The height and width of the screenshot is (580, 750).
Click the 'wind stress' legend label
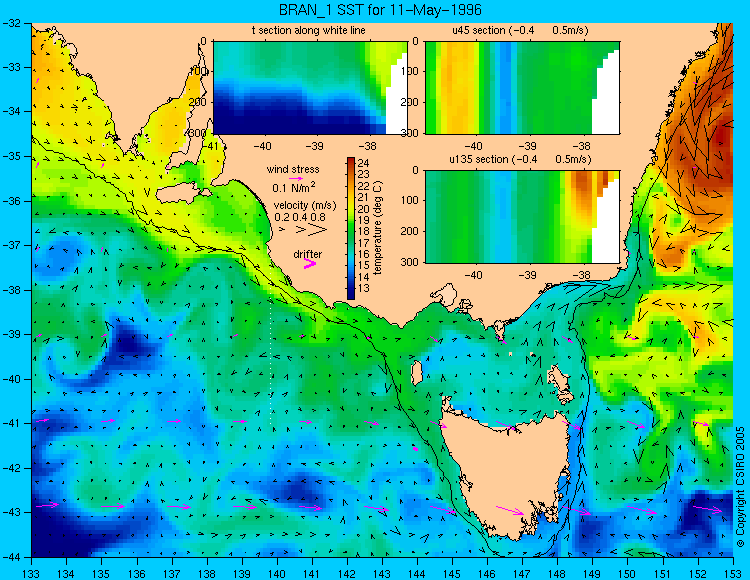tap(293, 169)
